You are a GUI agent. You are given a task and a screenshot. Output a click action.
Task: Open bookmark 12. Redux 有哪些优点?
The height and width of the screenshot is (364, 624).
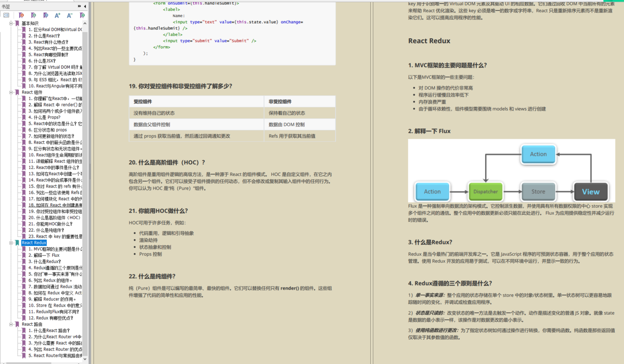tap(51, 318)
